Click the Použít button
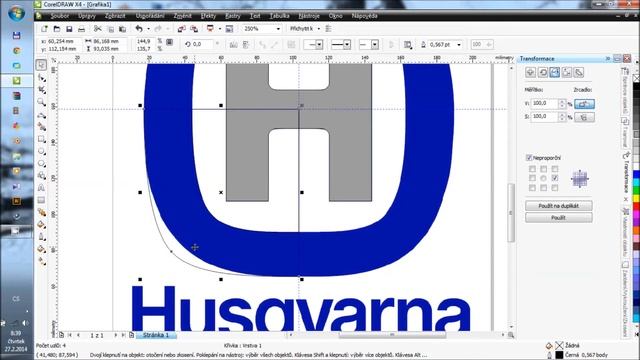The width and height of the screenshot is (640, 360). (558, 218)
